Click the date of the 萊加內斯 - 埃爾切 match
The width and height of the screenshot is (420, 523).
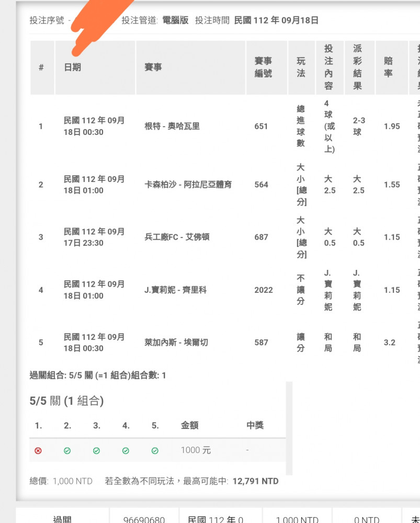coord(94,343)
